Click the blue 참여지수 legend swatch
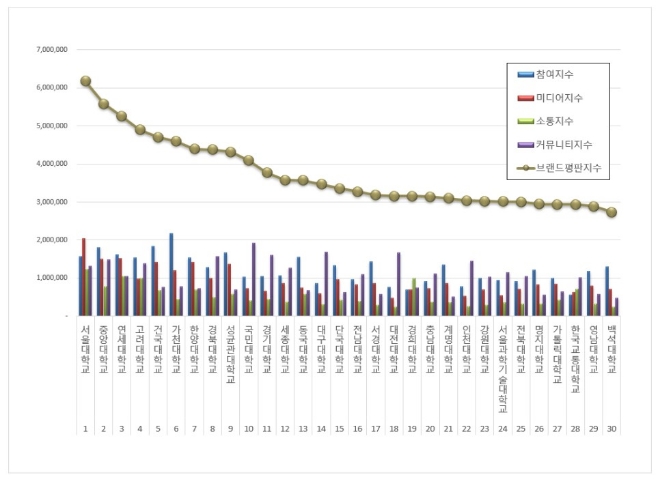Viewport: 660px width, 479px height. pyautogui.click(x=525, y=75)
